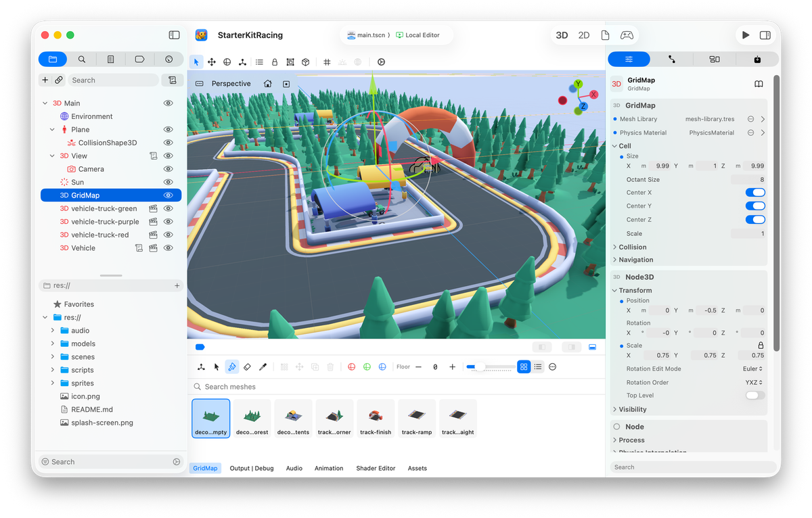Decrease Floor level with minus button

[x=419, y=367]
